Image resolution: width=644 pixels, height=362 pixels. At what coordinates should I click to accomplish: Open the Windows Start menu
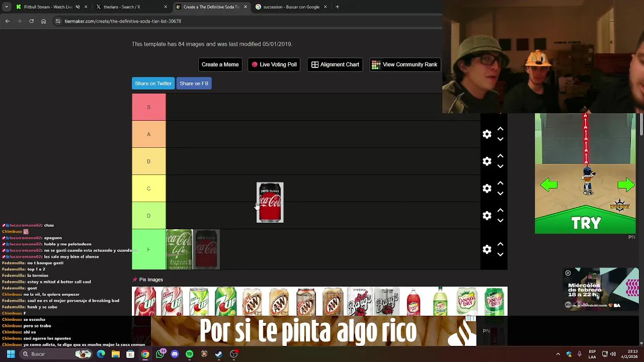click(x=11, y=354)
